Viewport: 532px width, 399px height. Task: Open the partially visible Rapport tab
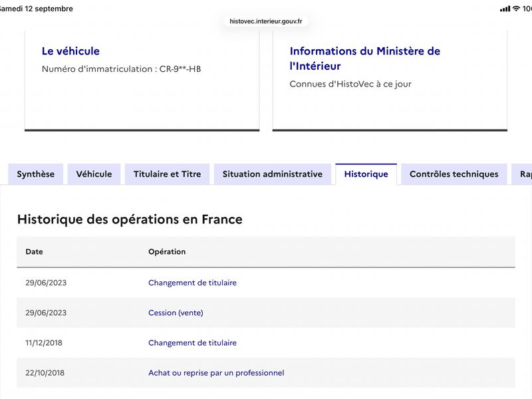522,174
